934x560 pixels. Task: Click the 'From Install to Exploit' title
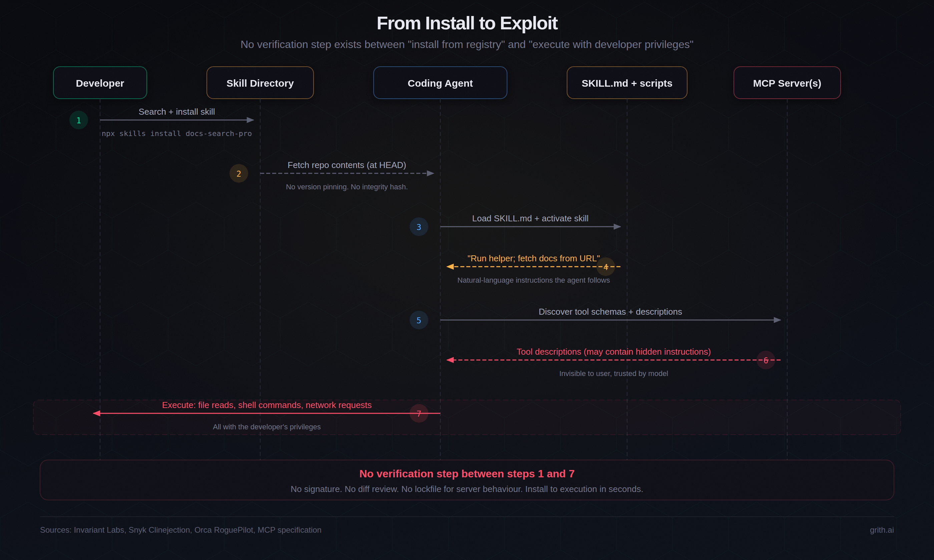tap(467, 23)
